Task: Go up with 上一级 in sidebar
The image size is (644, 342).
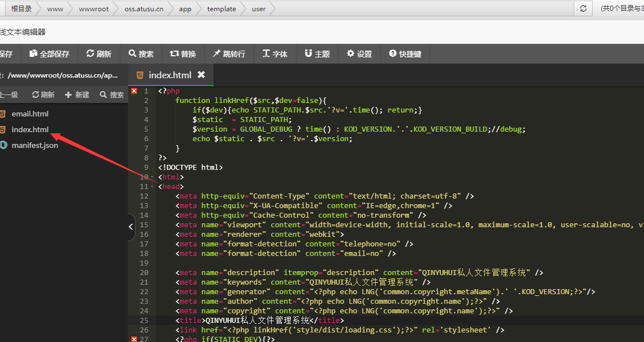Action: point(9,95)
